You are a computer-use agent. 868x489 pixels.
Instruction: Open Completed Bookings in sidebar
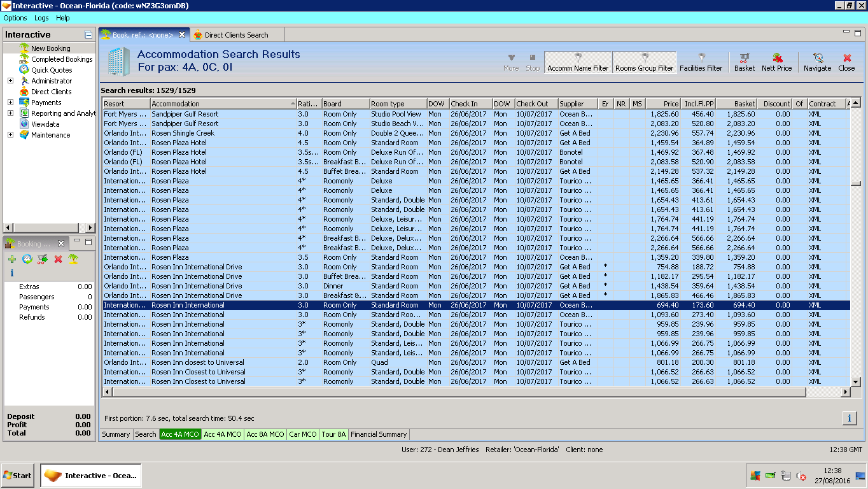point(62,59)
